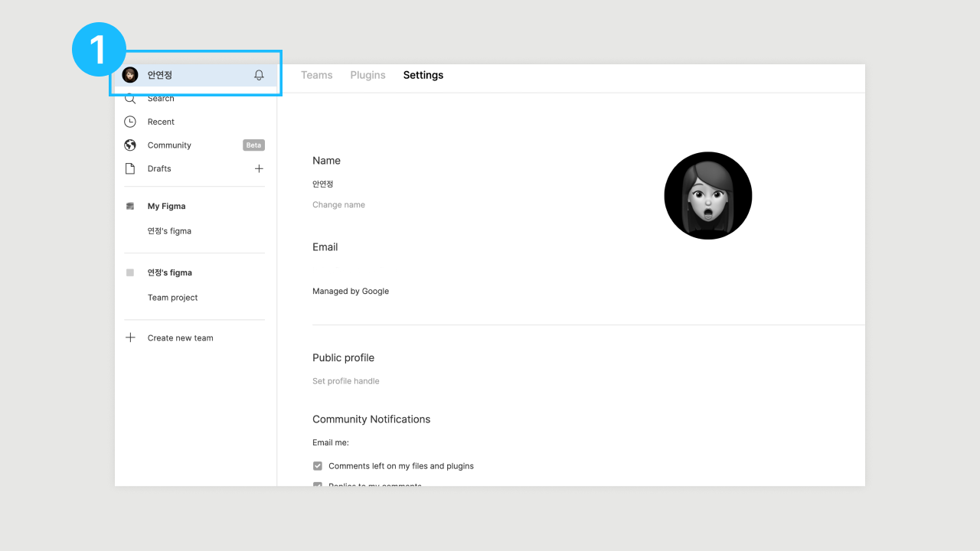Viewport: 980px width, 551px height.
Task: Select 연정's figma under My Figma
Action: [x=169, y=231]
